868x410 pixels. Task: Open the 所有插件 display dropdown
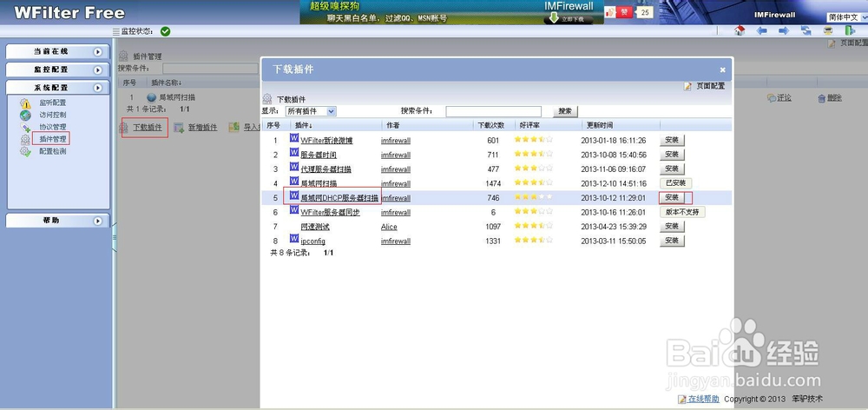(311, 111)
